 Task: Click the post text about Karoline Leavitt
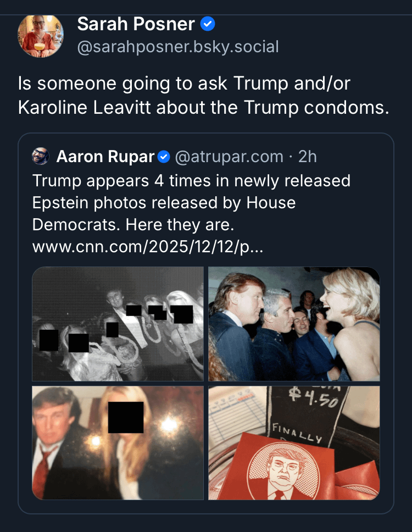coord(203,95)
